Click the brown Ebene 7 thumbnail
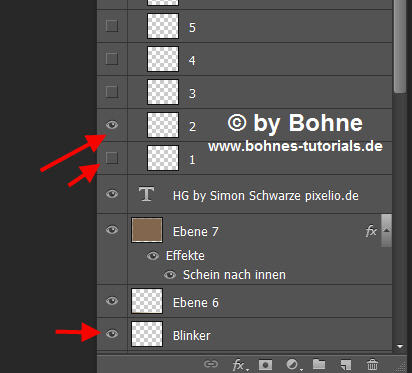Image resolution: width=412 pixels, height=373 pixels. pos(147,230)
